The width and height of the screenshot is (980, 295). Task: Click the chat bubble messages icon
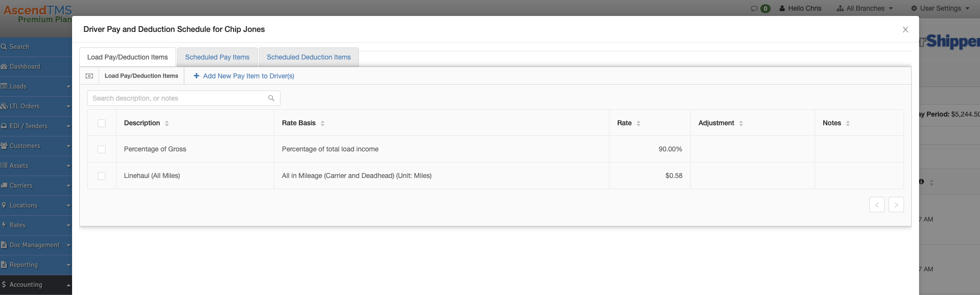[754, 9]
